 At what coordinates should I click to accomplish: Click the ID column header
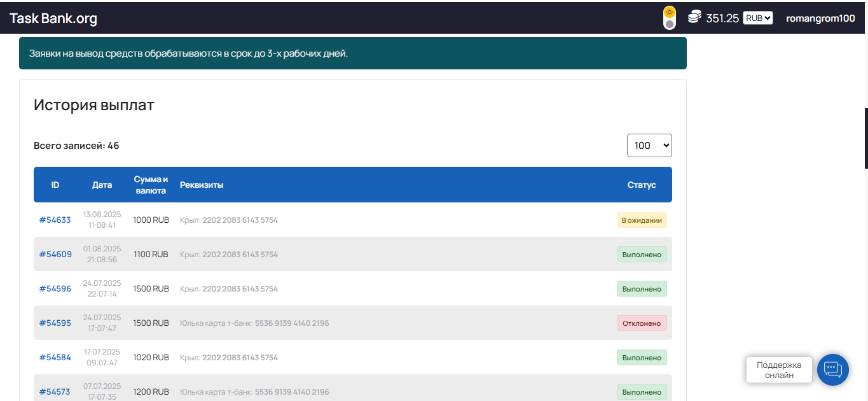(x=55, y=185)
